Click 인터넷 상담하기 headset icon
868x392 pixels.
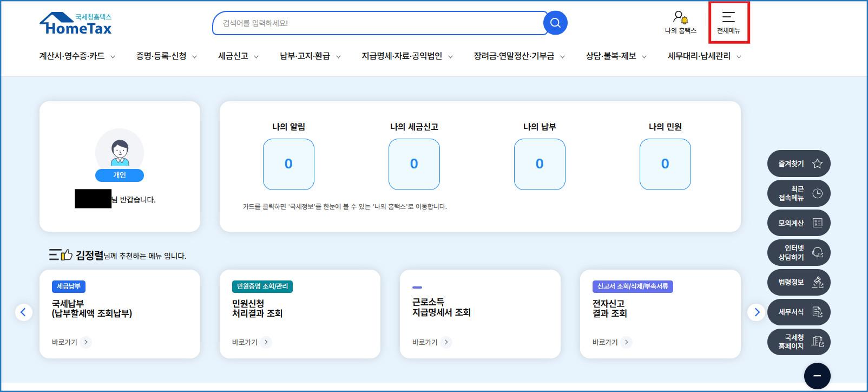(817, 253)
